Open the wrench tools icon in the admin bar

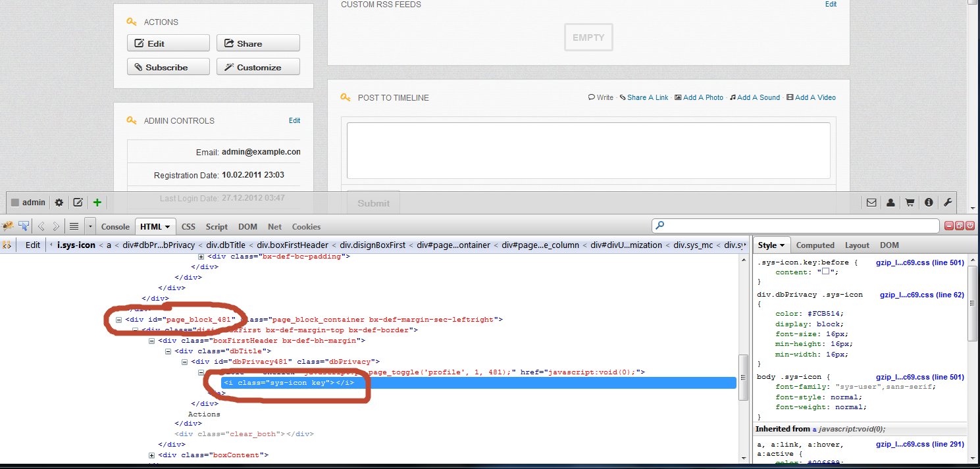click(x=948, y=203)
